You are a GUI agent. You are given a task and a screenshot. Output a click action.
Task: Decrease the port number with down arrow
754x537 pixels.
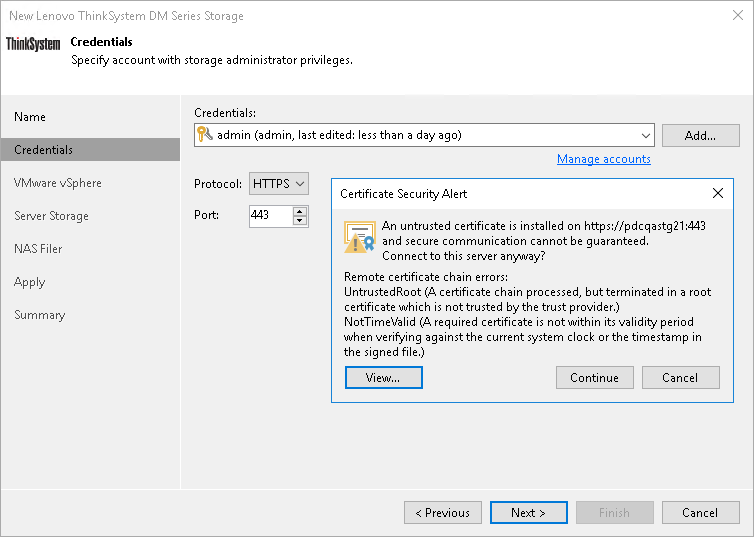(x=300, y=221)
